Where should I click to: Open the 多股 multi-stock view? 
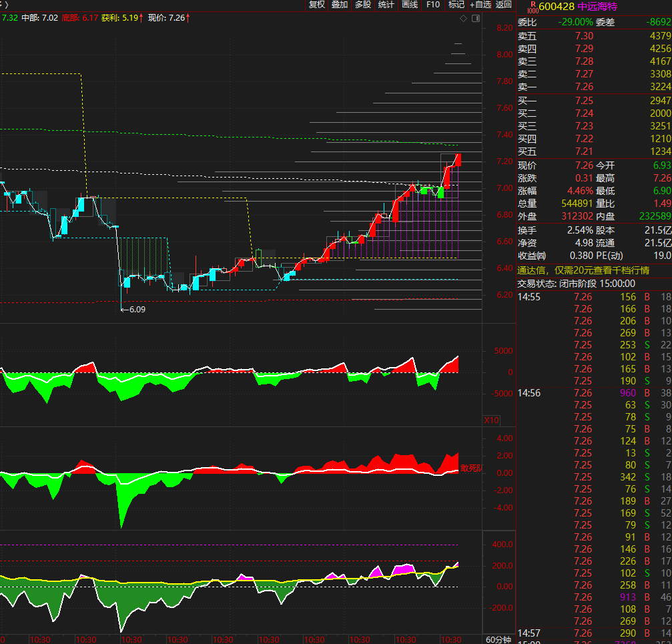[362, 5]
